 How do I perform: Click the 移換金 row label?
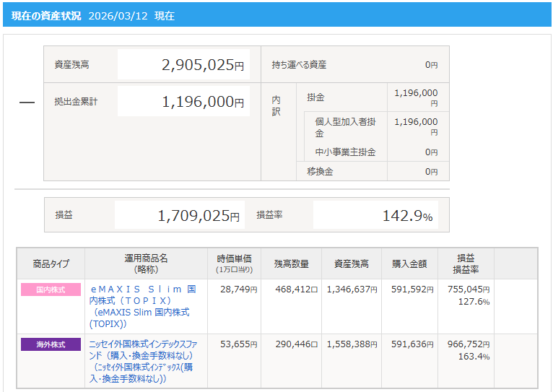tap(320, 172)
